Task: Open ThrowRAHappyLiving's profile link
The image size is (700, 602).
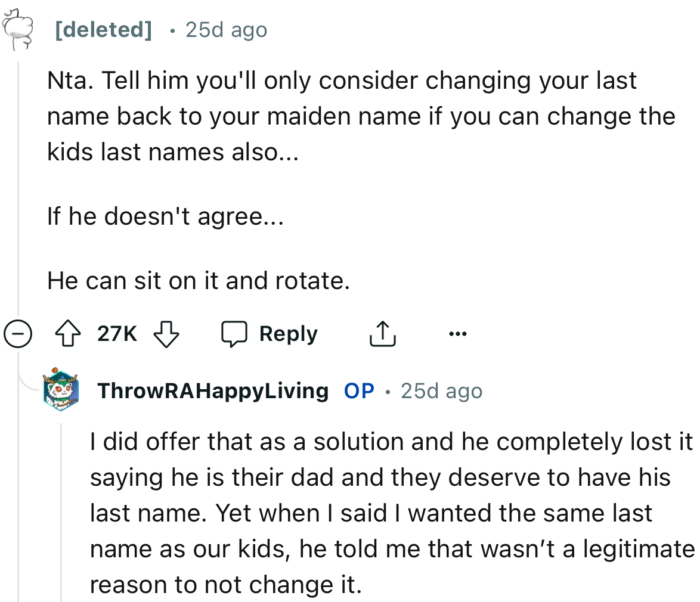Action: (x=213, y=392)
